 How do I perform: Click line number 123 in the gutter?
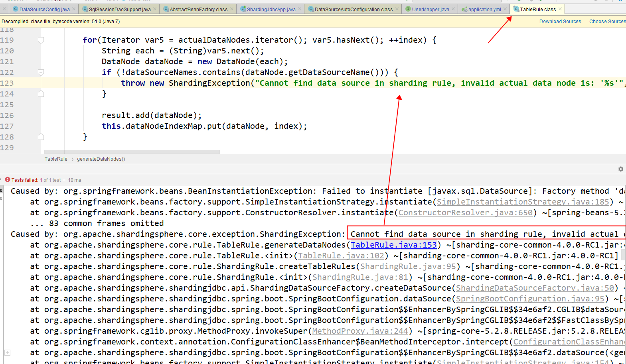7,83
